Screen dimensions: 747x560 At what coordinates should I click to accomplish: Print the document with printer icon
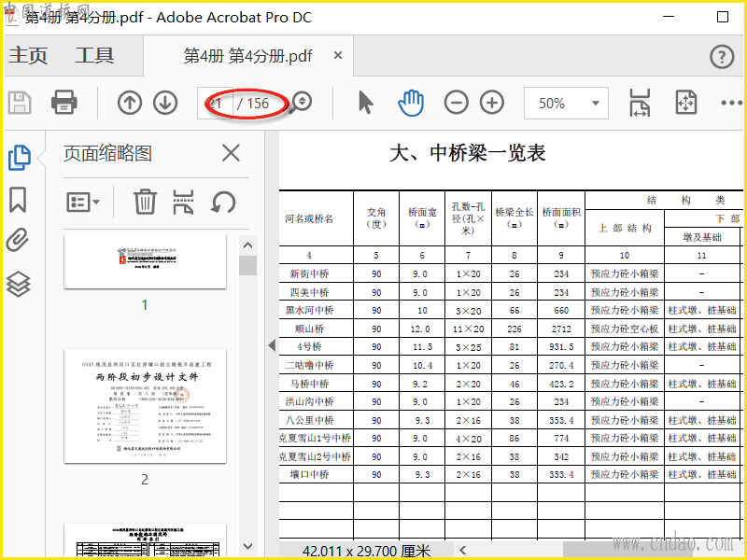point(63,103)
